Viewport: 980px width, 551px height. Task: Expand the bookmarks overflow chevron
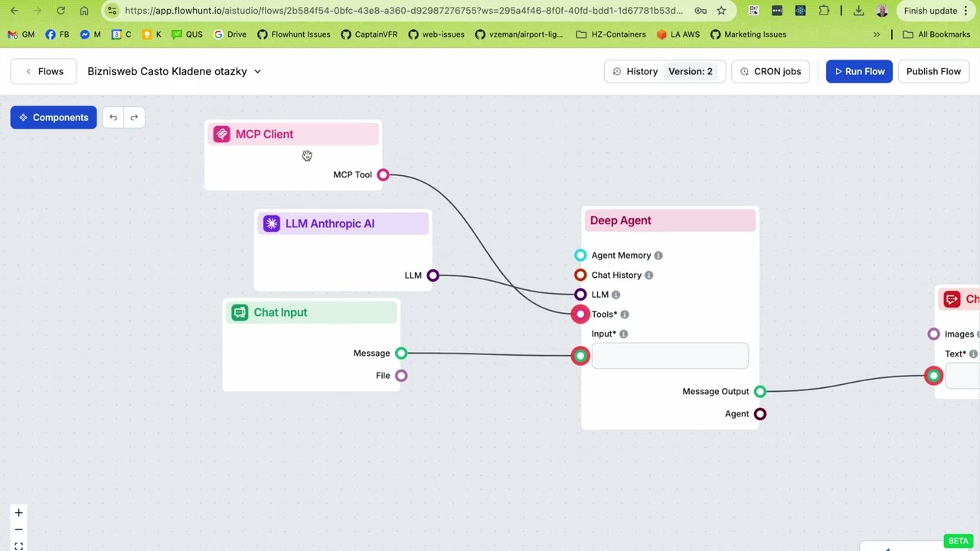(877, 34)
